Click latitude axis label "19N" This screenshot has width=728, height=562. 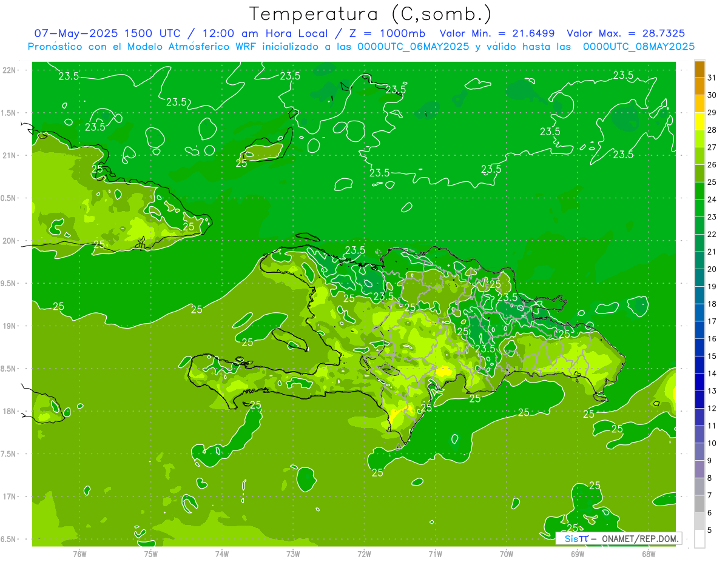(x=10, y=326)
